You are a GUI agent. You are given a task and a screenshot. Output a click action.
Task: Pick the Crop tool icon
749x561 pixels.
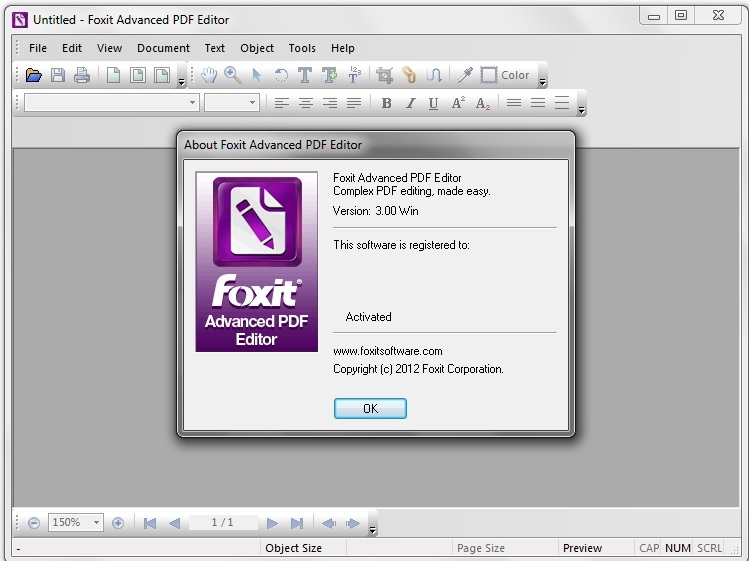point(385,75)
